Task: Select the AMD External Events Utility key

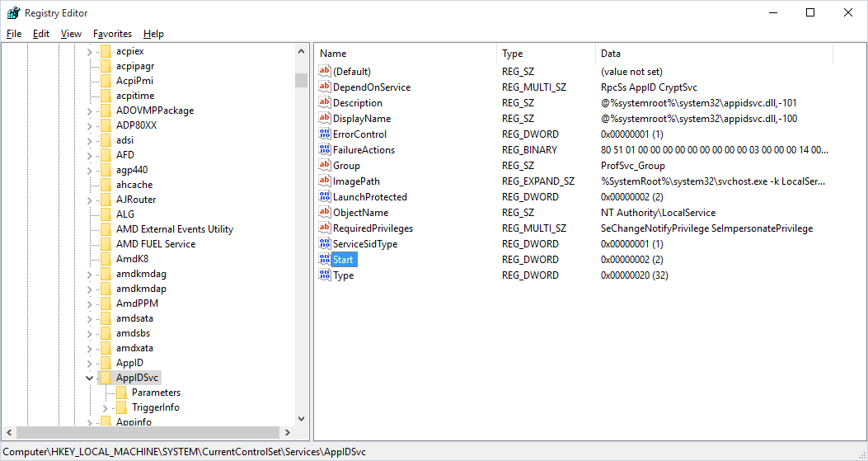Action: click(x=175, y=228)
